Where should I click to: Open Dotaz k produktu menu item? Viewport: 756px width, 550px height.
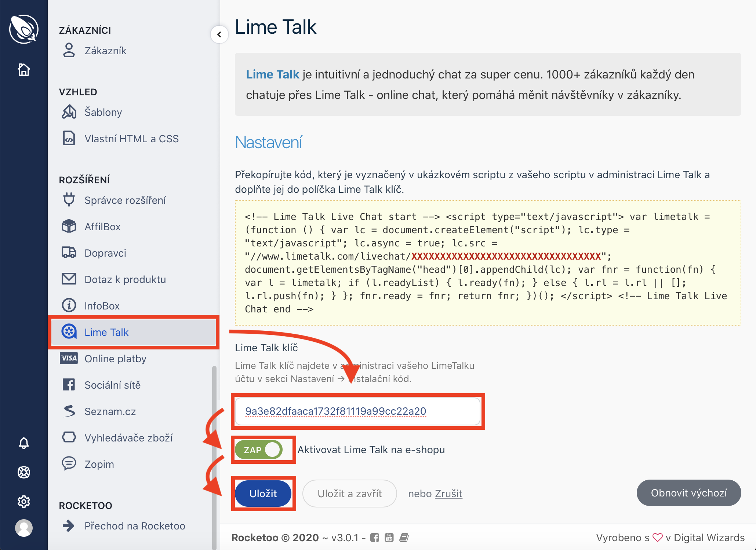coord(125,279)
